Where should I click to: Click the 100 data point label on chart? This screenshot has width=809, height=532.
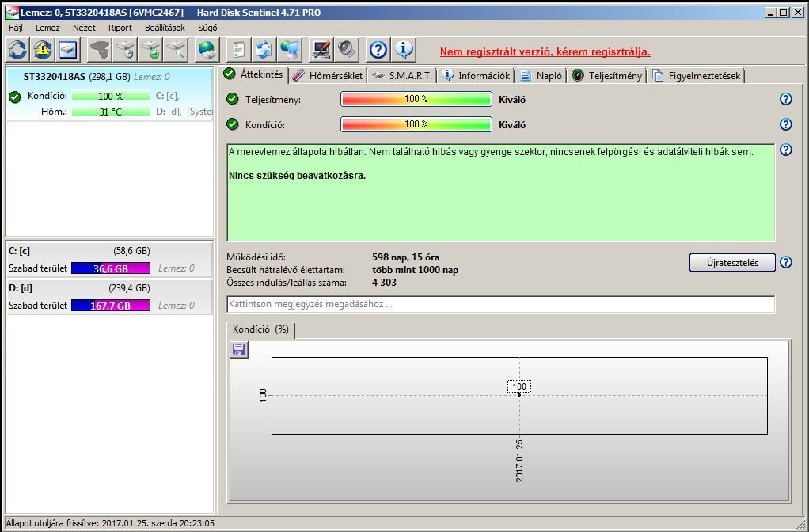(x=519, y=386)
